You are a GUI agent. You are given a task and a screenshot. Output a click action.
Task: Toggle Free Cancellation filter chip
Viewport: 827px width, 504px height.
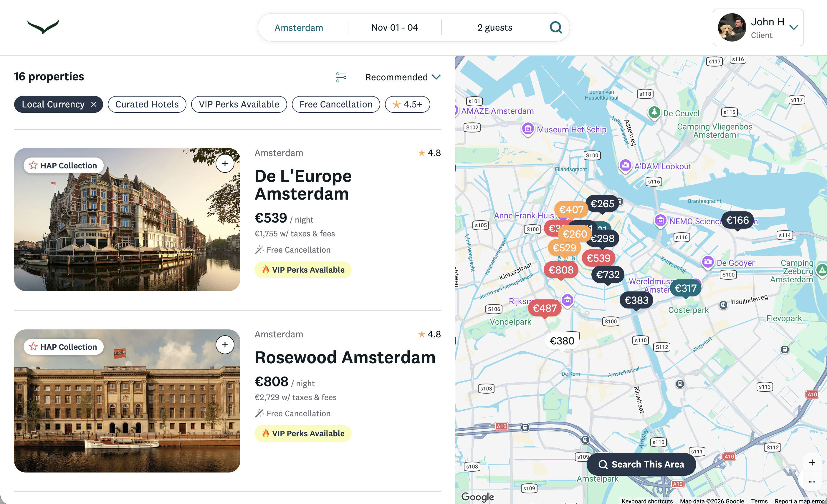[x=336, y=104]
